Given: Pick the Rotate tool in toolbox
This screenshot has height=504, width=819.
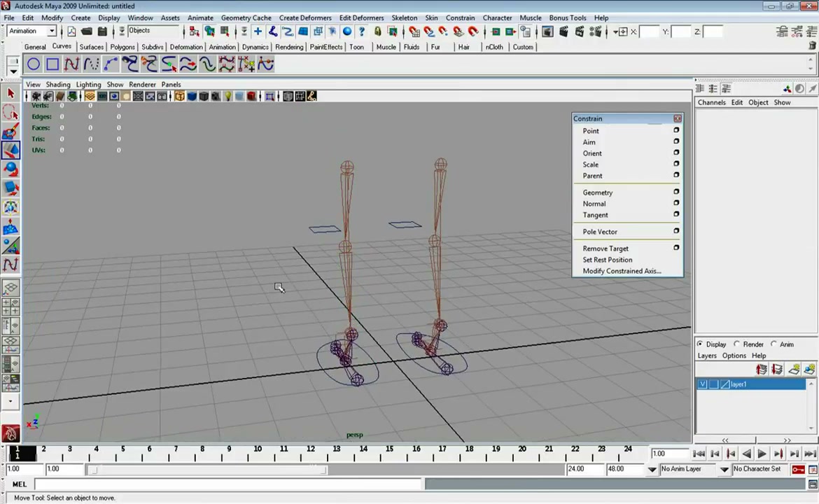Looking at the screenshot, I should tap(10, 169).
